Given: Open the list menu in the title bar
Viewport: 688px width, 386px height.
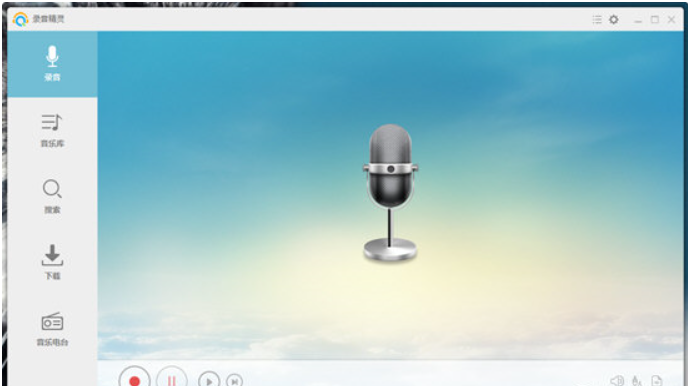Looking at the screenshot, I should point(597,19).
